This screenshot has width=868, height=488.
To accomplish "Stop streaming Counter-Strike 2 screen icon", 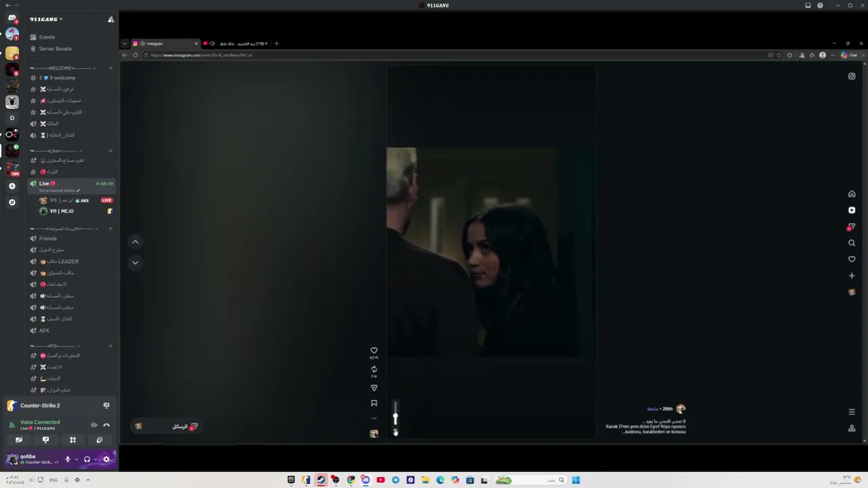I will pos(106,405).
